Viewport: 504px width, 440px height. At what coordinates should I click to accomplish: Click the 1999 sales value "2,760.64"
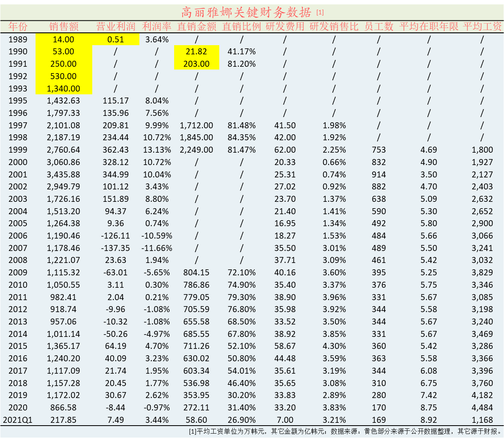tap(63, 150)
